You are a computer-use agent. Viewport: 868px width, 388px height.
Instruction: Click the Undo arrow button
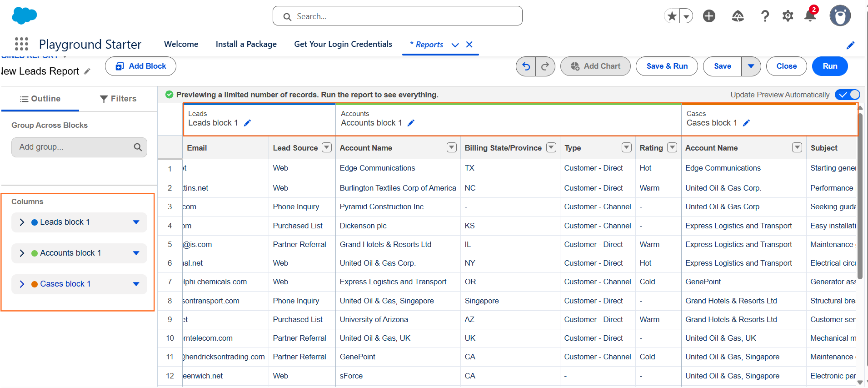tap(526, 66)
